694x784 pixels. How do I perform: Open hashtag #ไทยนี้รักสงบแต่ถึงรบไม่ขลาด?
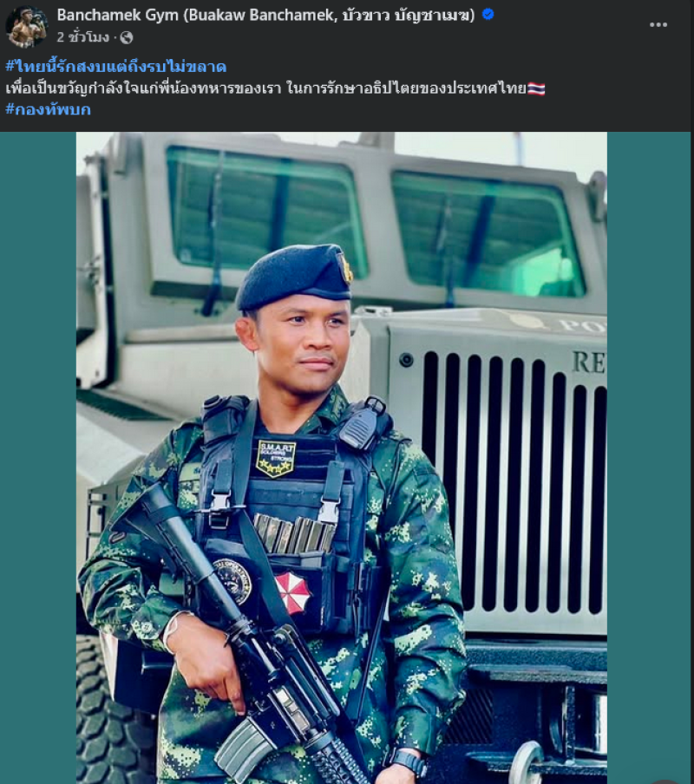tap(116, 67)
